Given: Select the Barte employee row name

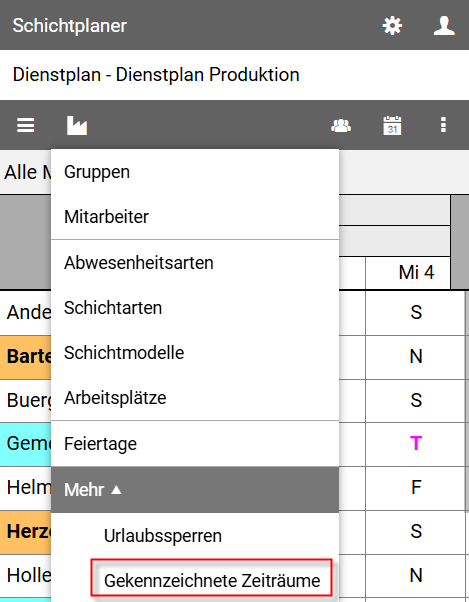Looking at the screenshot, I should (x=25, y=357).
